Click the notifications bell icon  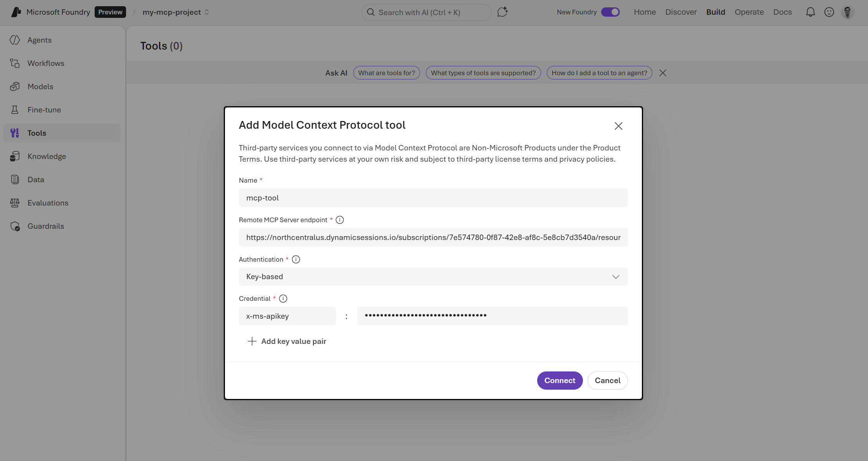810,12
